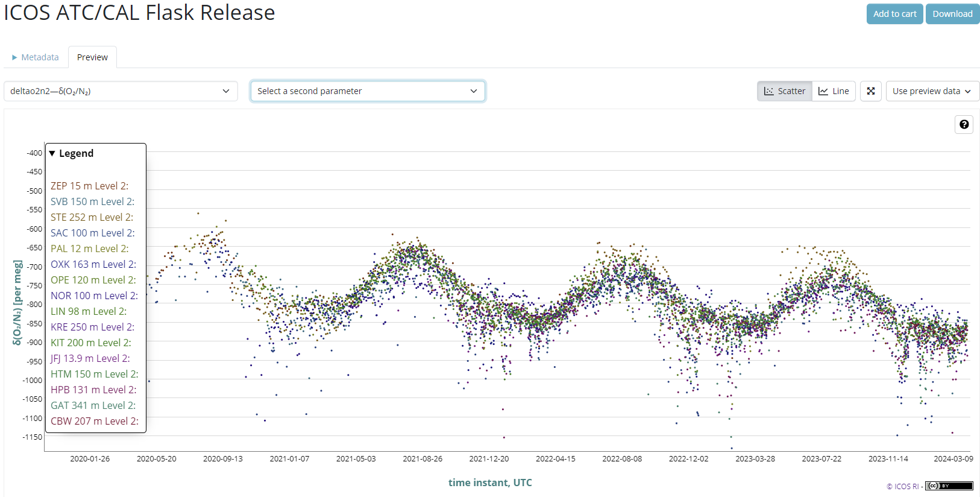Click the x-axis date 2024-03-09
The width and height of the screenshot is (980, 497).
point(953,459)
